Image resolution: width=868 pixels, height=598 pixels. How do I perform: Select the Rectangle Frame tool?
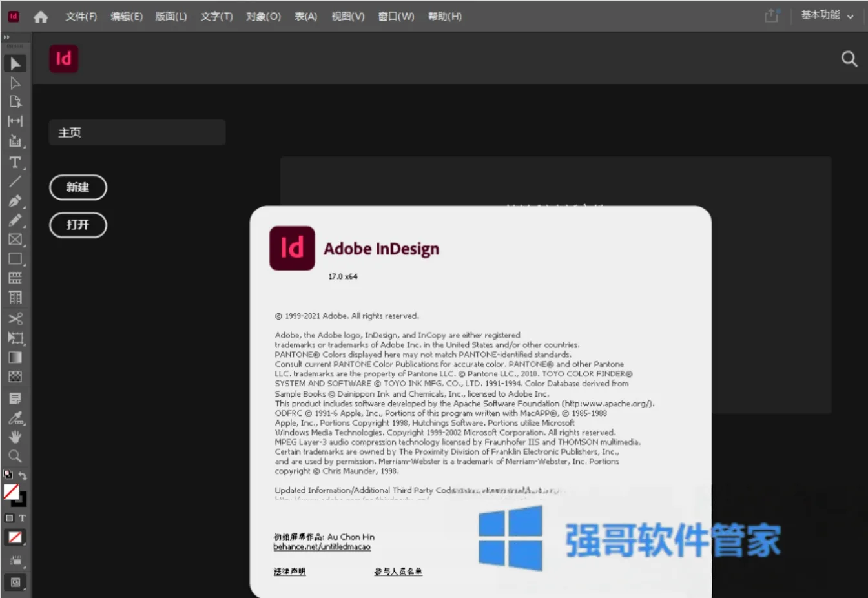15,240
